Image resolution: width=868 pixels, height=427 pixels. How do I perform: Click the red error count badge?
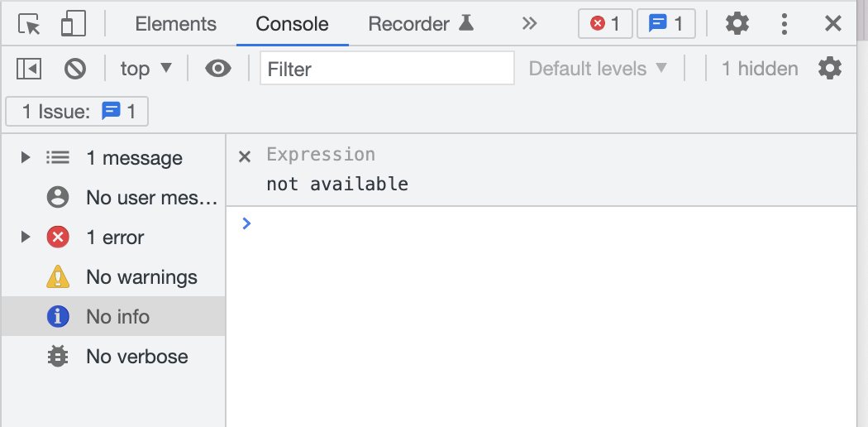[x=605, y=24]
